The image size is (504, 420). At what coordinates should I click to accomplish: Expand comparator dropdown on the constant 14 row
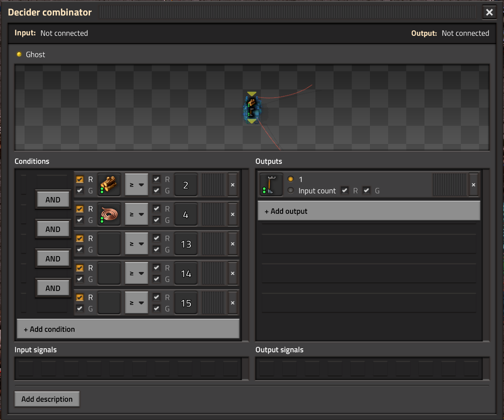[x=136, y=273]
